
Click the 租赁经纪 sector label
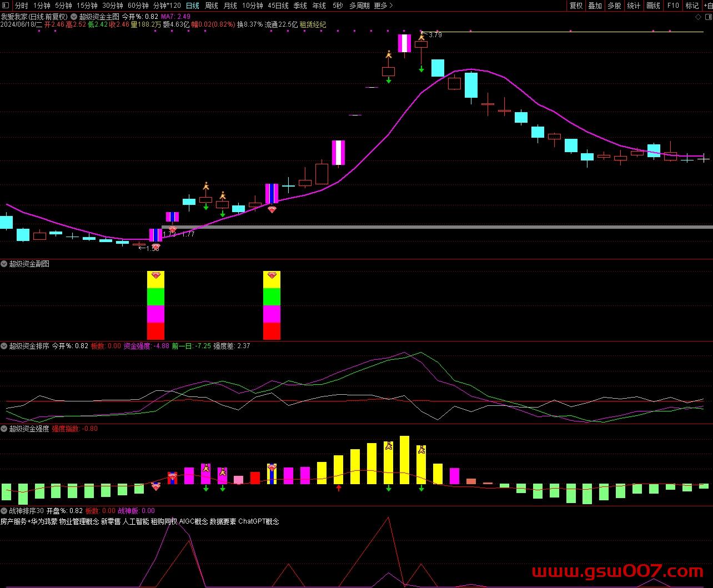[313, 24]
